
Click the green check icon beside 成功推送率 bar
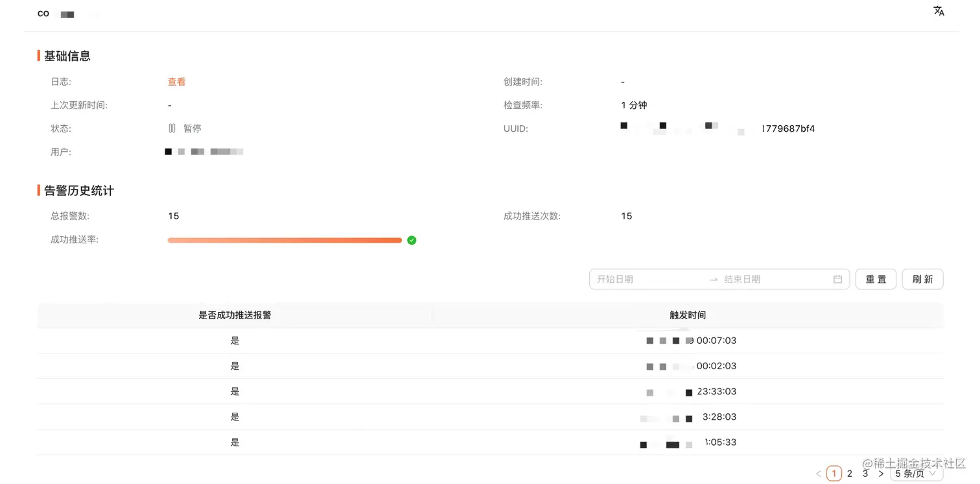412,240
